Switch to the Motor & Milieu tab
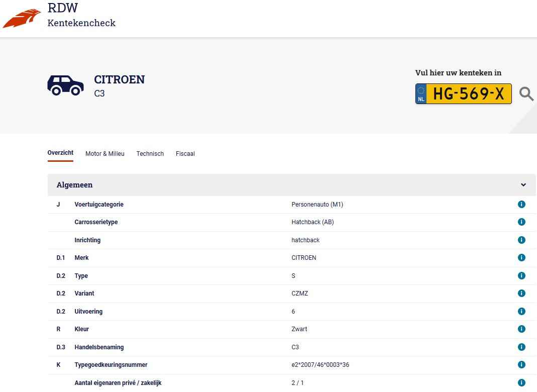Screen dimensions: 537x392 (105, 154)
